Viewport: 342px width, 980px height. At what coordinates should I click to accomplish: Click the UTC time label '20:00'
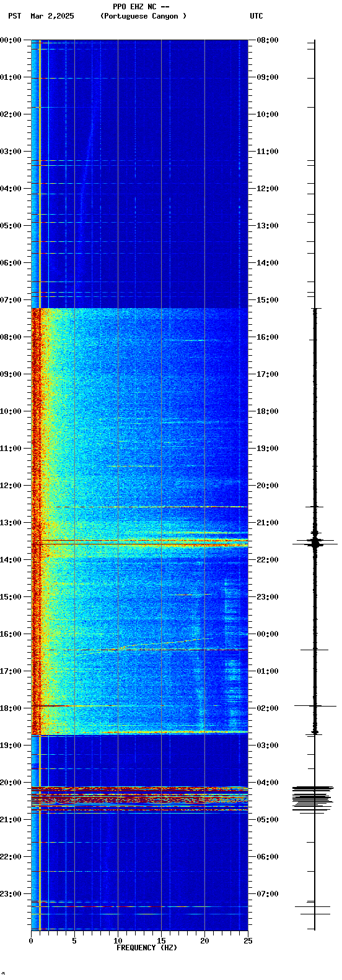[267, 486]
